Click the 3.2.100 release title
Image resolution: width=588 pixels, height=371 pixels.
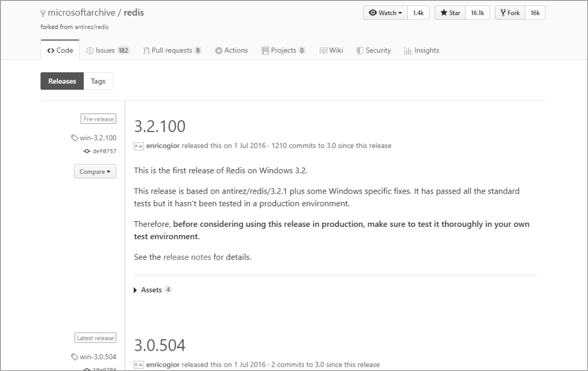(x=160, y=126)
